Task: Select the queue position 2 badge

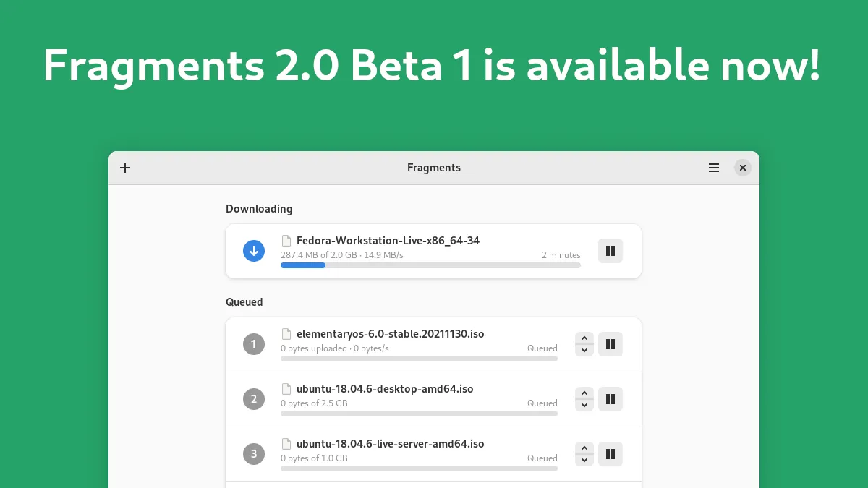Action: click(x=254, y=399)
